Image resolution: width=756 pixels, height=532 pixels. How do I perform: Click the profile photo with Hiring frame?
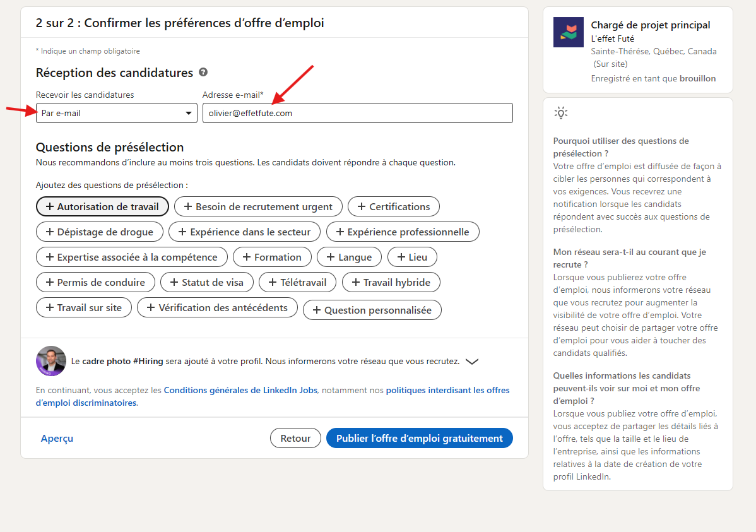pyautogui.click(x=51, y=361)
